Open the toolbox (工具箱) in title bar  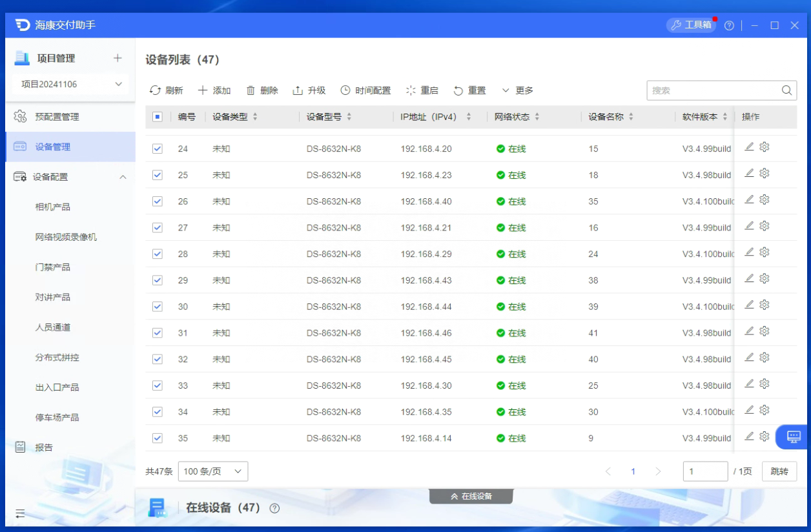[x=691, y=25]
